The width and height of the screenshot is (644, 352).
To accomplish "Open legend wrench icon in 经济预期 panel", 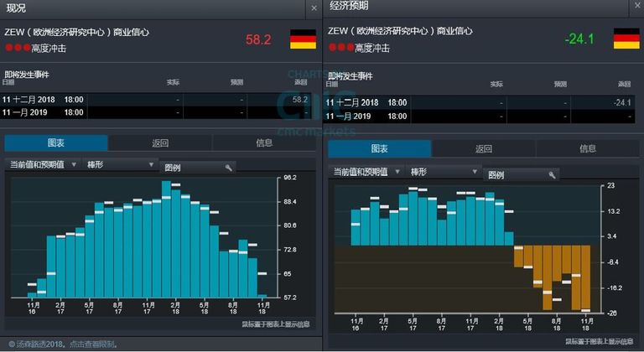I will click(x=553, y=174).
